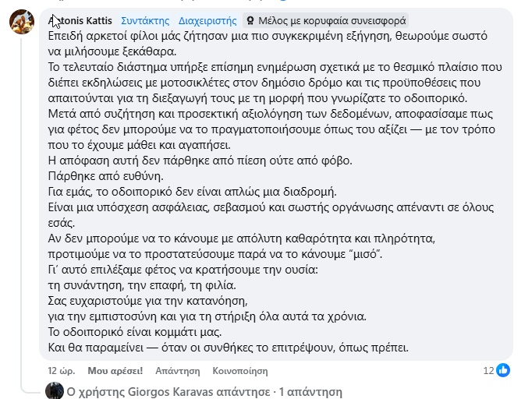Click the reply thread arrow icon
This screenshot has width=532, height=399.
tap(31, 387)
